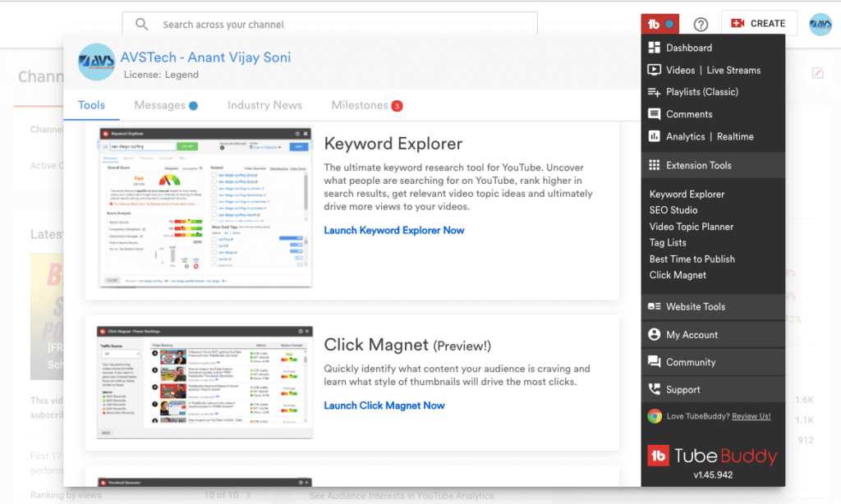
Task: Click the Comments speech bubble icon
Action: click(655, 114)
